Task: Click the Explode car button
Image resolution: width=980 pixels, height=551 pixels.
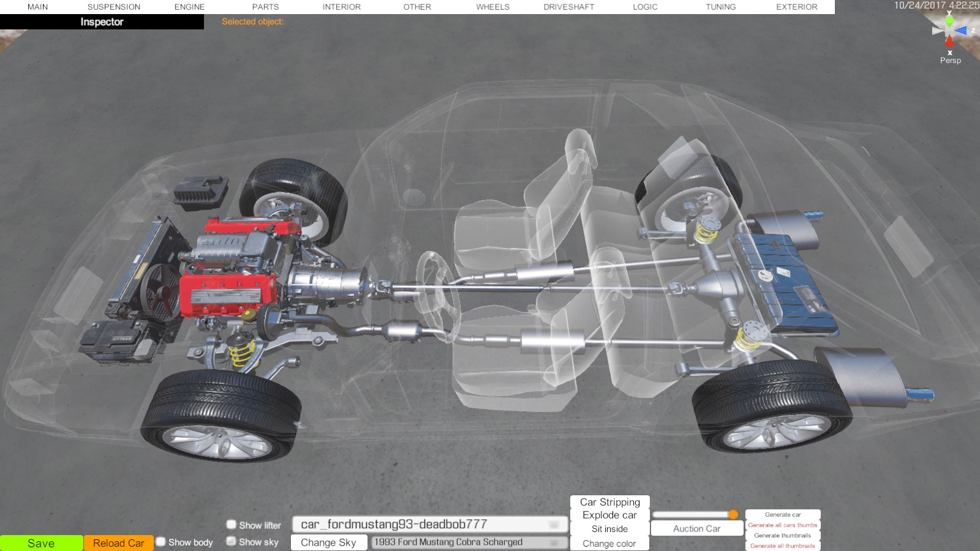Action: 609,515
